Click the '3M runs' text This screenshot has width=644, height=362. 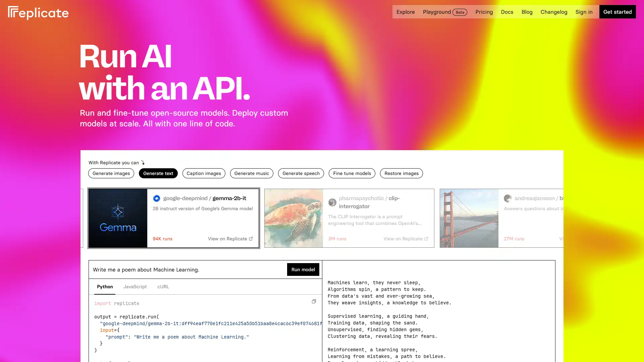337,239
